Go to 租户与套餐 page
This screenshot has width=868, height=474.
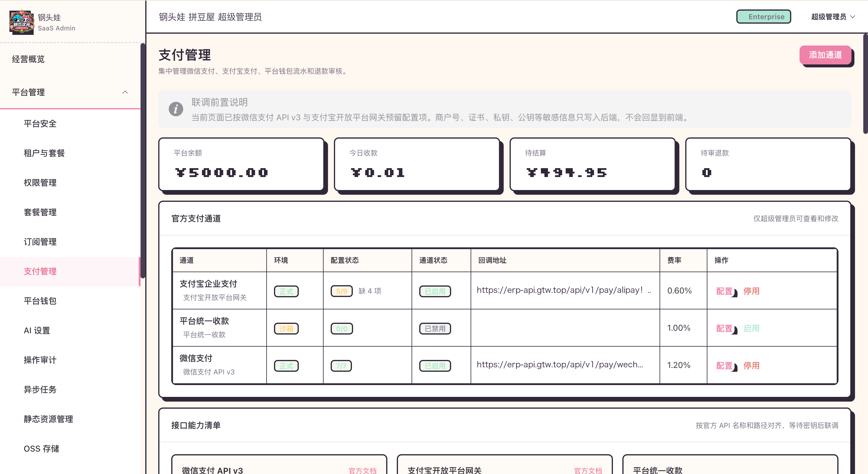(70, 153)
